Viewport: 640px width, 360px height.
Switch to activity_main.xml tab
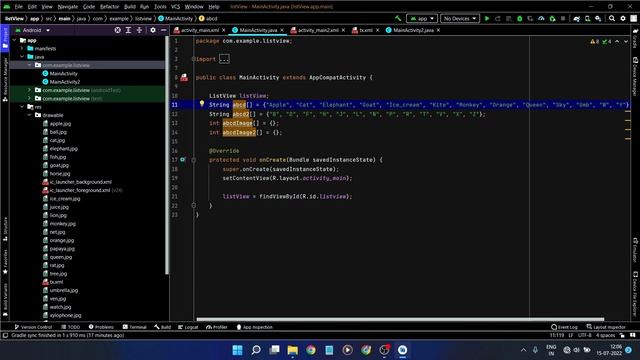[x=200, y=30]
